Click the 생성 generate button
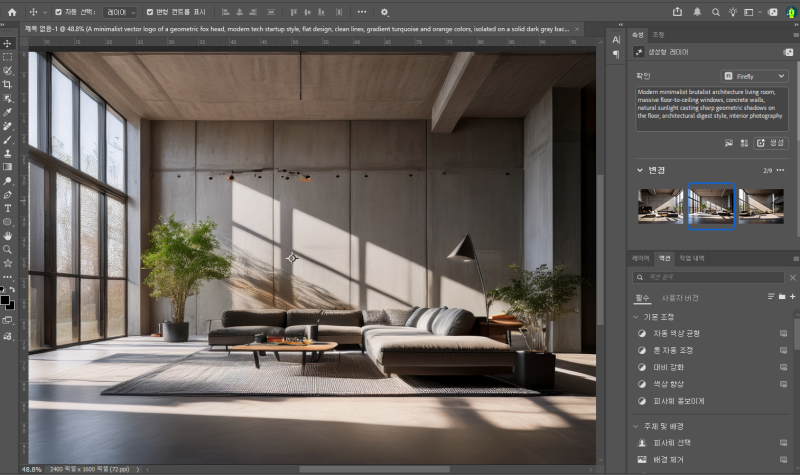 pyautogui.click(x=771, y=143)
